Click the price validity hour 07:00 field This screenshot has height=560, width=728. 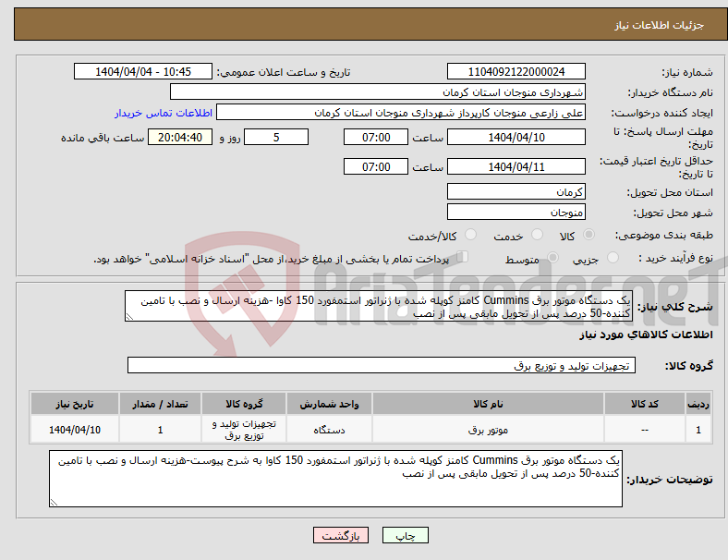coord(376,166)
